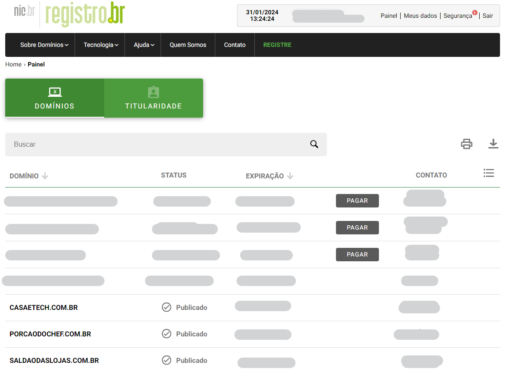
Task: Expand the Ajuda menu
Action: [x=144, y=45]
